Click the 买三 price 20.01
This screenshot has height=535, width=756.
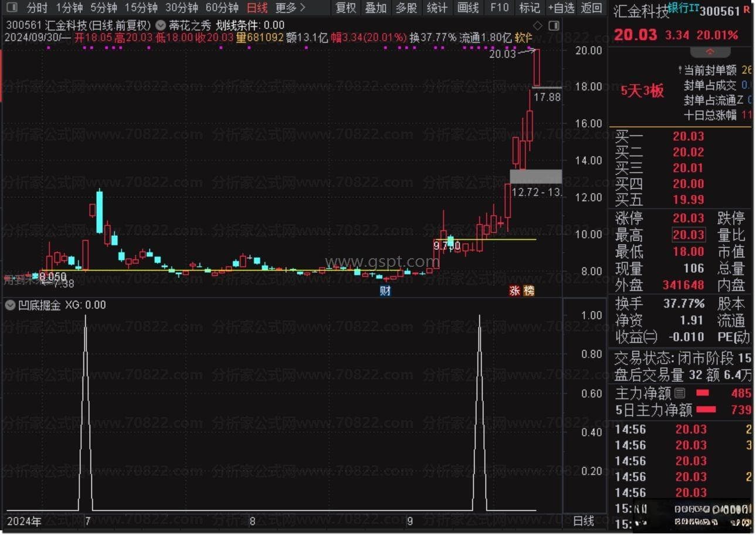[689, 168]
